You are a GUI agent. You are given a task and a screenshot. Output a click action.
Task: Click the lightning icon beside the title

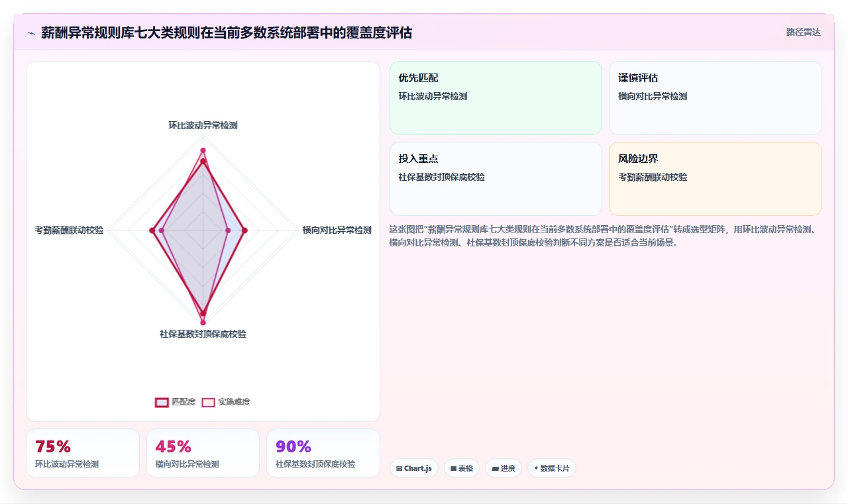tap(31, 33)
